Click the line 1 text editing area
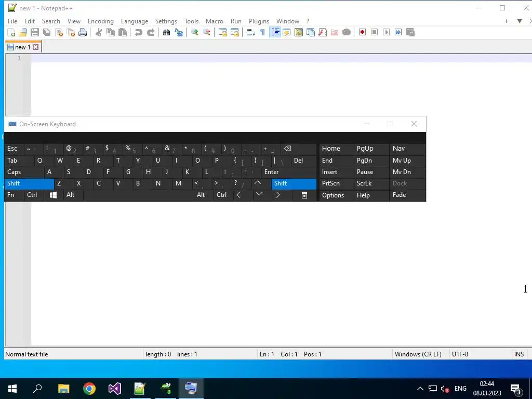Viewport: 532px width, 399px height. (x=281, y=58)
